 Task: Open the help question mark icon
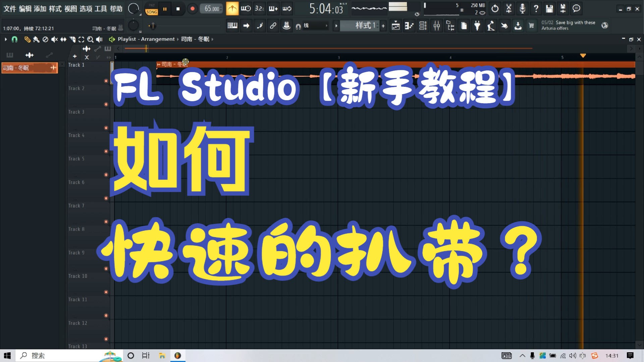tap(536, 9)
